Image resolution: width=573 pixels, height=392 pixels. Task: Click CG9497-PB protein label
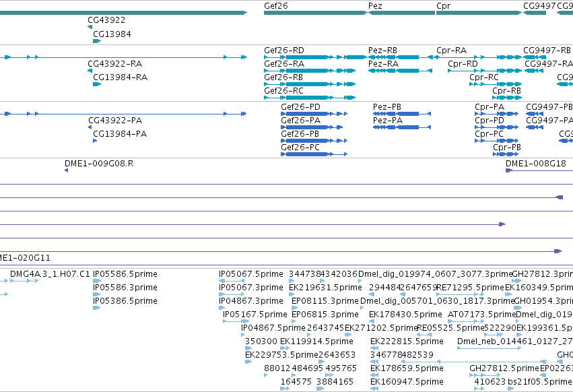coord(549,107)
